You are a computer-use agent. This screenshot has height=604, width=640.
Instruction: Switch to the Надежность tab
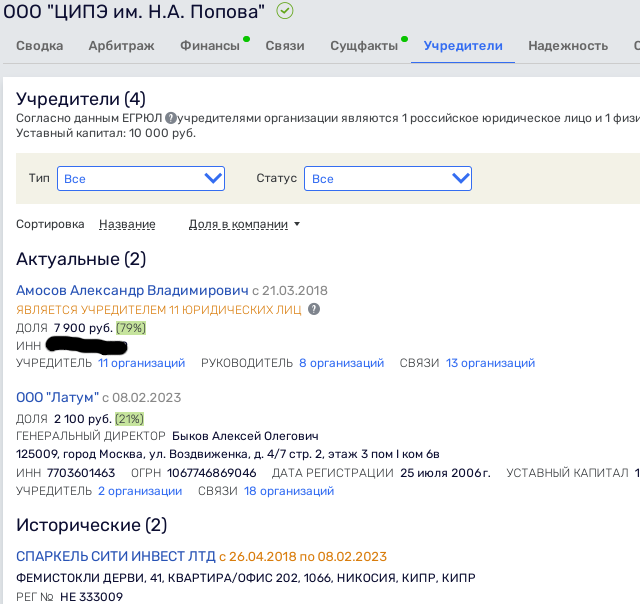(568, 46)
